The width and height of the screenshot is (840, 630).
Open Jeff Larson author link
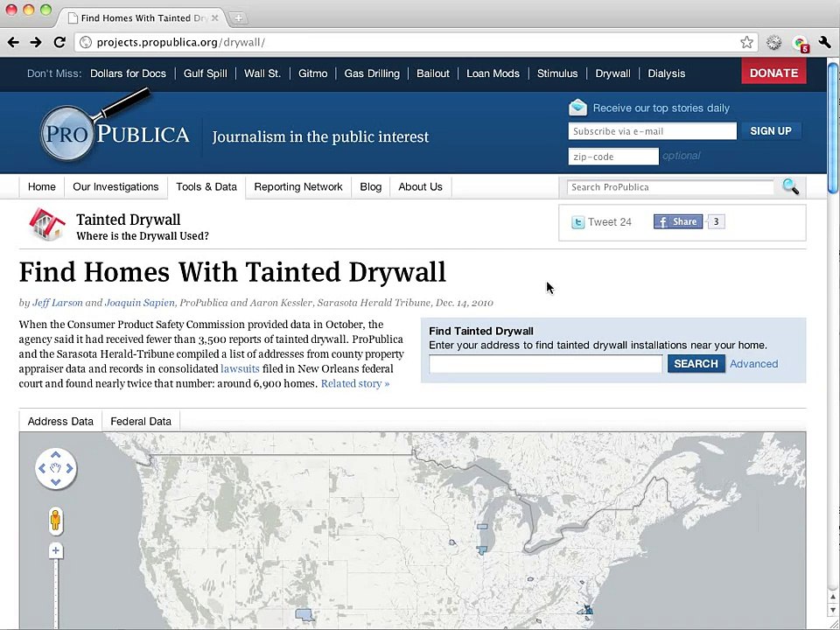(58, 303)
